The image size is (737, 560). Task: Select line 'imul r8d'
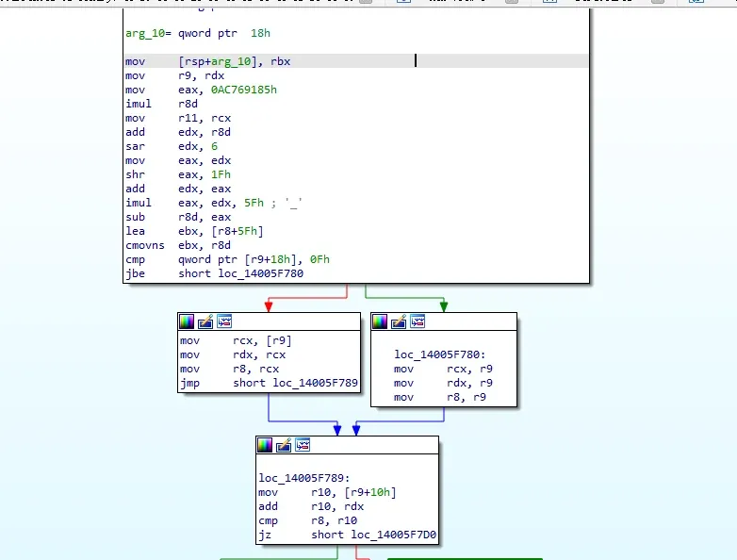(x=162, y=104)
